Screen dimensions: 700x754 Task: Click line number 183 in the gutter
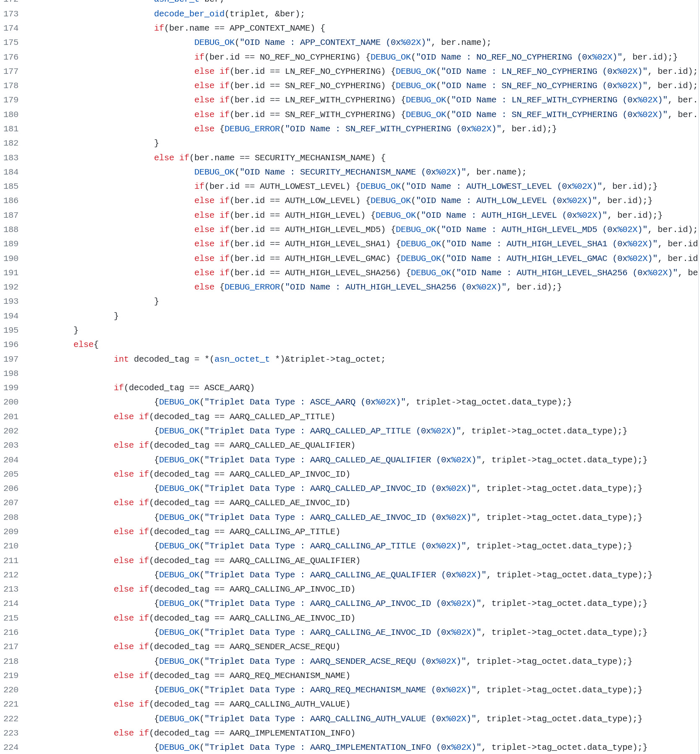click(x=11, y=158)
